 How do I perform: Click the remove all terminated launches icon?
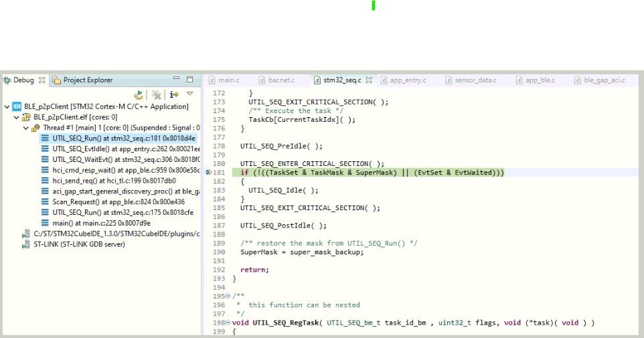pyautogui.click(x=156, y=95)
